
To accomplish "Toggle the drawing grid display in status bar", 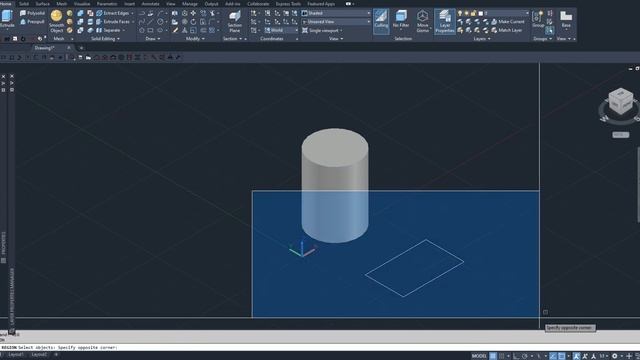I will click(x=493, y=356).
